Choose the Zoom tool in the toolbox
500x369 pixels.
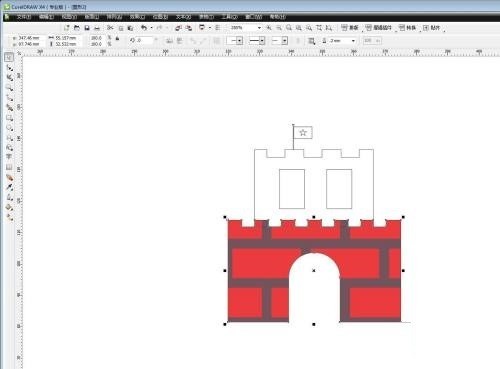click(x=9, y=88)
